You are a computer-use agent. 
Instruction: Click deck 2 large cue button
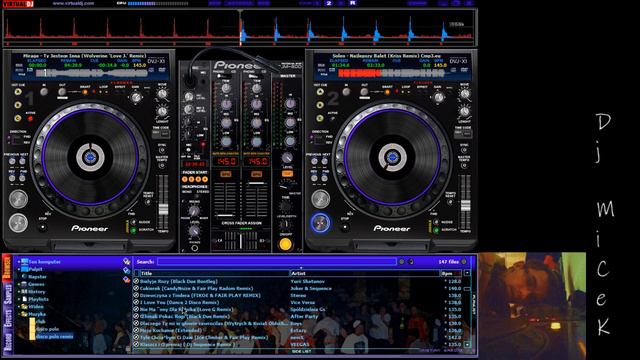click(320, 199)
